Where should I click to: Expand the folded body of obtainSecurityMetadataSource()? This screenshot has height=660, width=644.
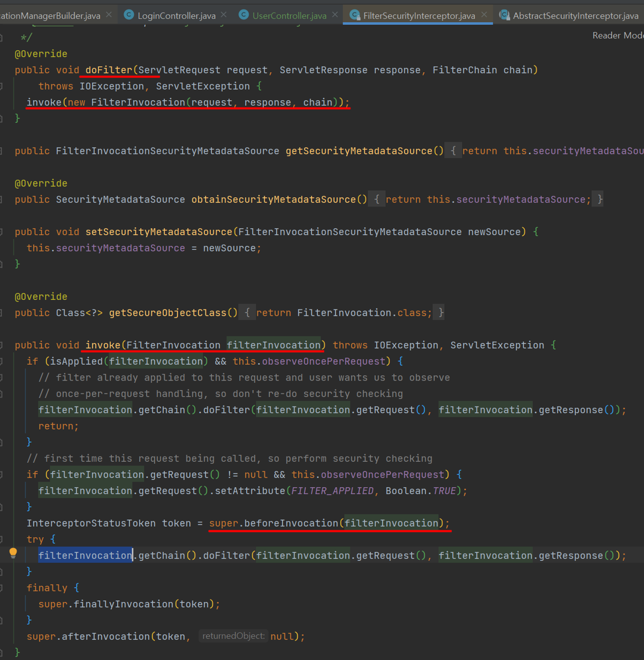376,199
